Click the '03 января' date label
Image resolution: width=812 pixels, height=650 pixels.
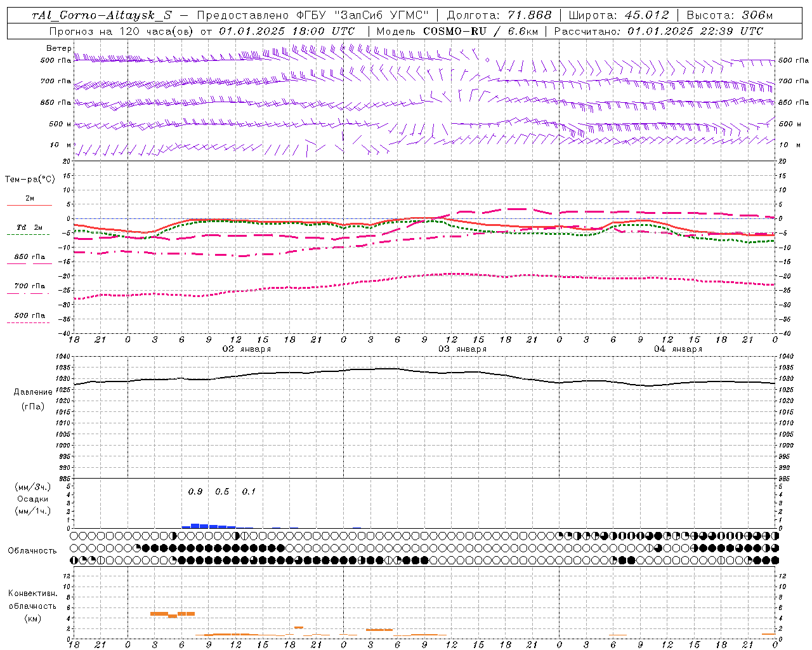click(x=462, y=349)
